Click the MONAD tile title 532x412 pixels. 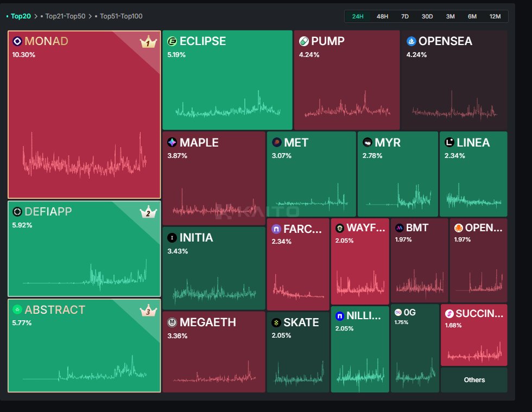(x=47, y=41)
